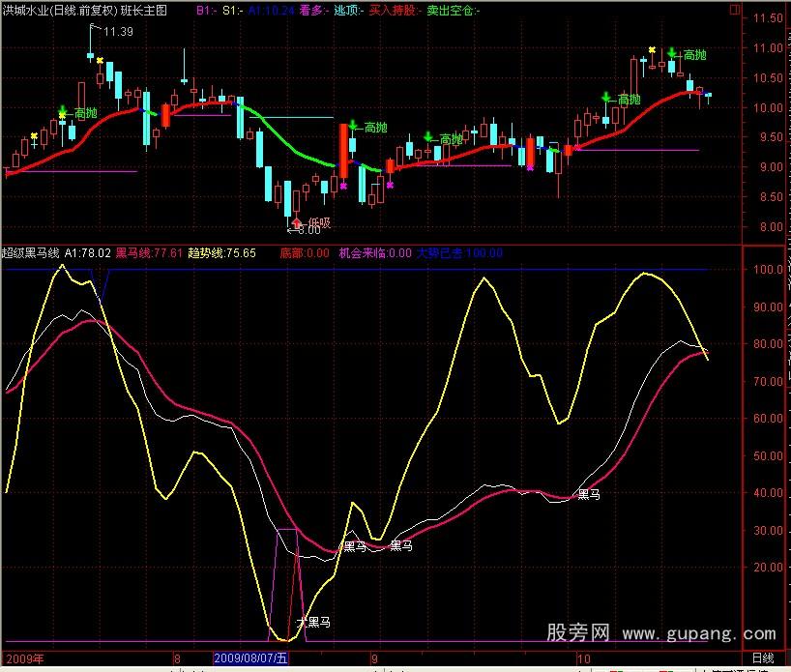
Task: Click the highlighted date 2009/08/07/五
Action: pos(251,658)
